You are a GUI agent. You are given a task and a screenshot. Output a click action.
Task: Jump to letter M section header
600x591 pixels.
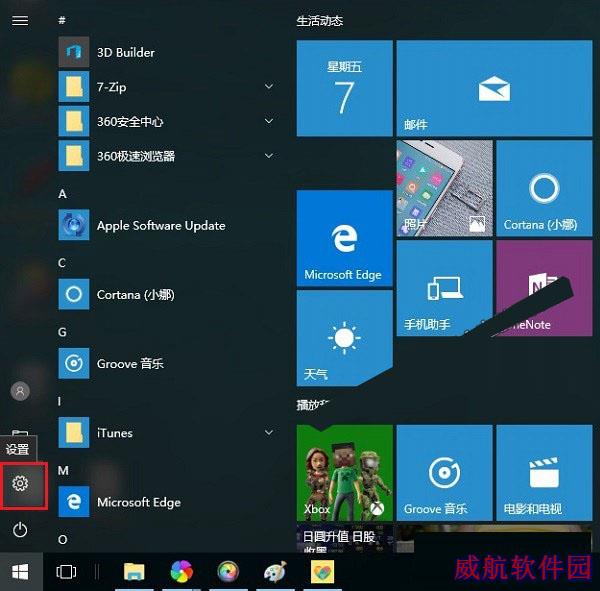click(x=63, y=470)
